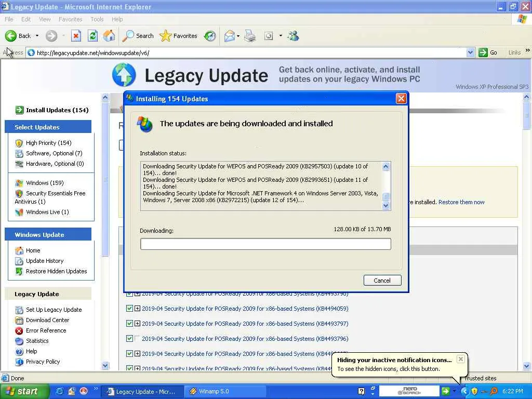Viewport: 532px width, 399px height.
Task: Click the Legacy Update globe logo
Action: click(124, 74)
